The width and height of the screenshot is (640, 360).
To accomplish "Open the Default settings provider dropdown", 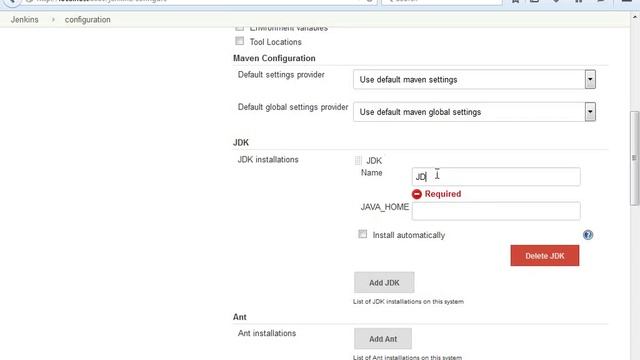I will tap(474, 80).
